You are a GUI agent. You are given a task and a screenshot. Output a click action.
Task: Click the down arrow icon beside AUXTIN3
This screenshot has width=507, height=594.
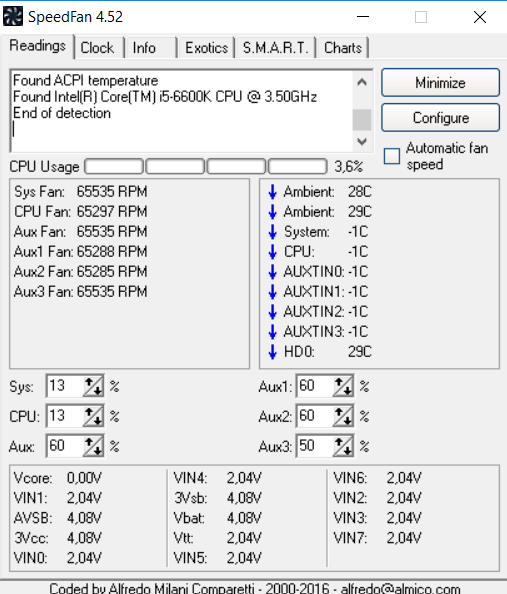coord(272,332)
